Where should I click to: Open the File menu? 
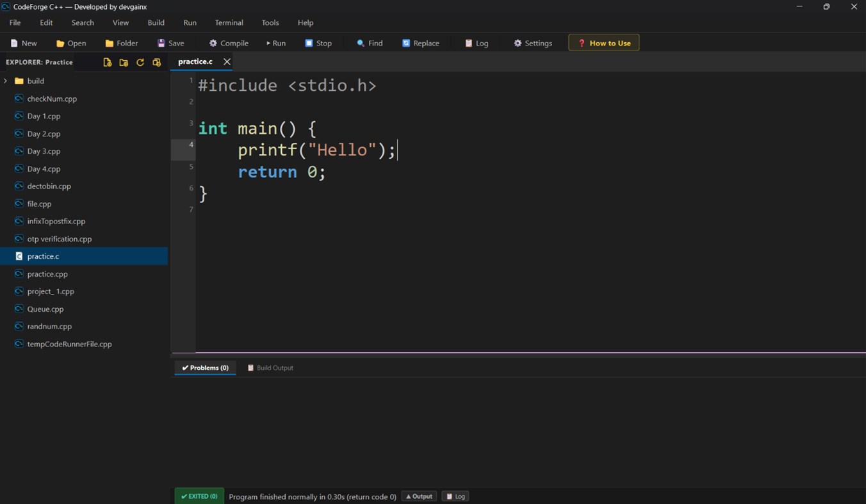pyautogui.click(x=15, y=22)
